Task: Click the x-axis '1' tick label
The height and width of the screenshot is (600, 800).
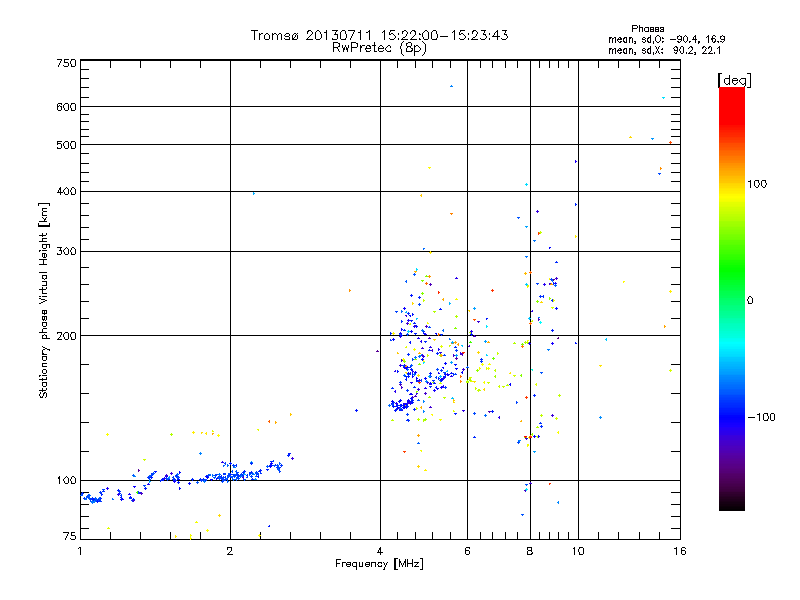Action: (80, 551)
